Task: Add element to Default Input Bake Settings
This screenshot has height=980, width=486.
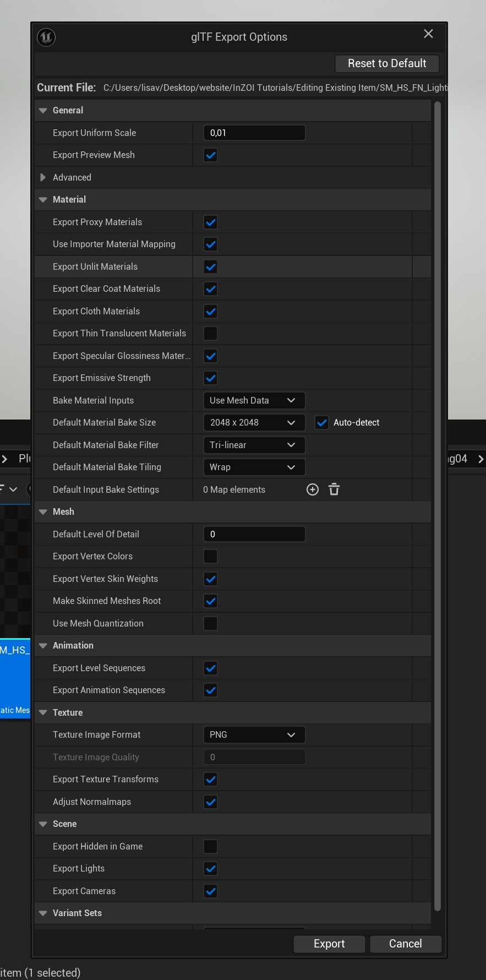Action: point(313,489)
